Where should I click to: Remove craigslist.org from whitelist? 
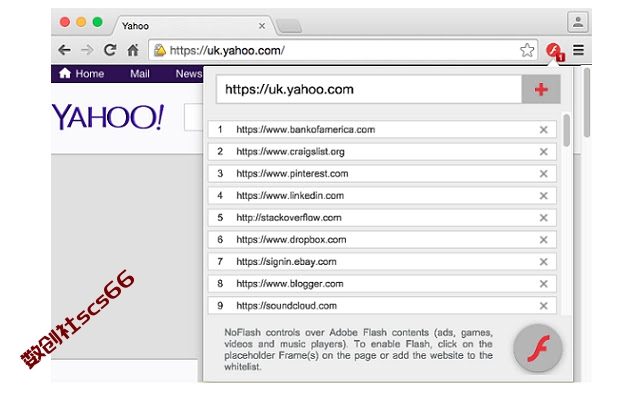tap(543, 152)
